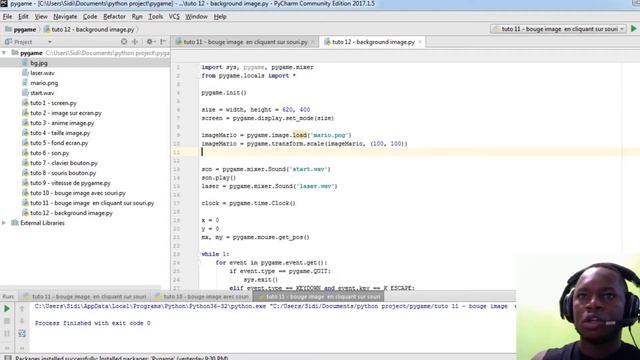Screen dimensions: 640x360
Task: Click the pygame.init() code line
Action: 224,93
